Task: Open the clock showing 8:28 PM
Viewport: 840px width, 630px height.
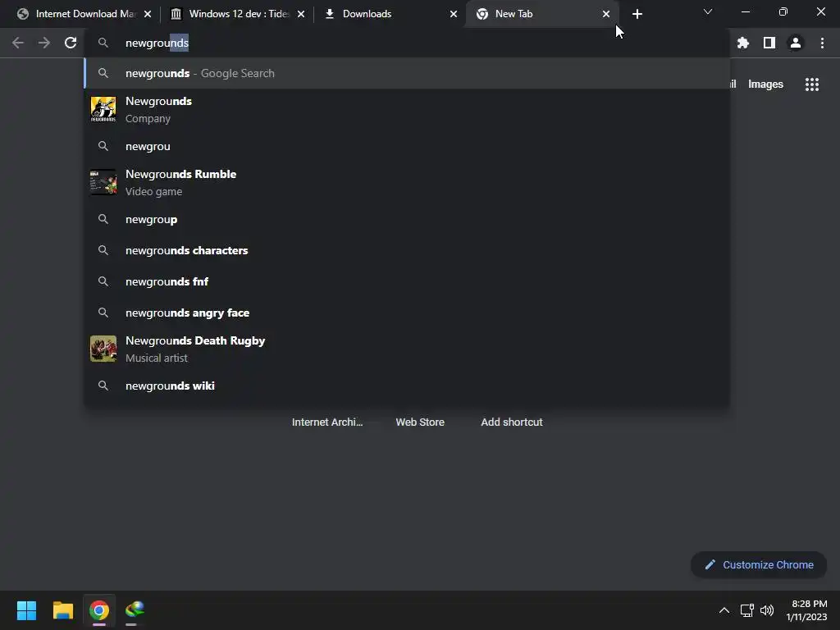Action: [807, 610]
